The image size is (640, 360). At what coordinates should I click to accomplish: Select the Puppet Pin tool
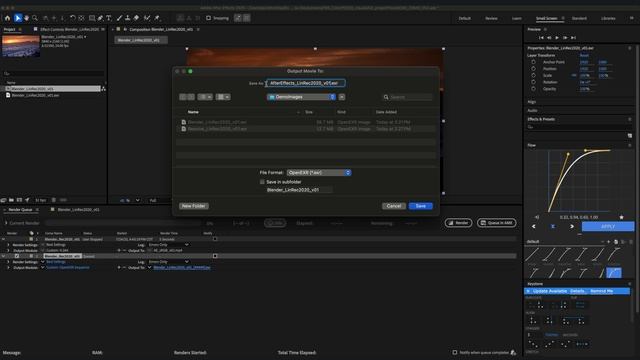157,18
